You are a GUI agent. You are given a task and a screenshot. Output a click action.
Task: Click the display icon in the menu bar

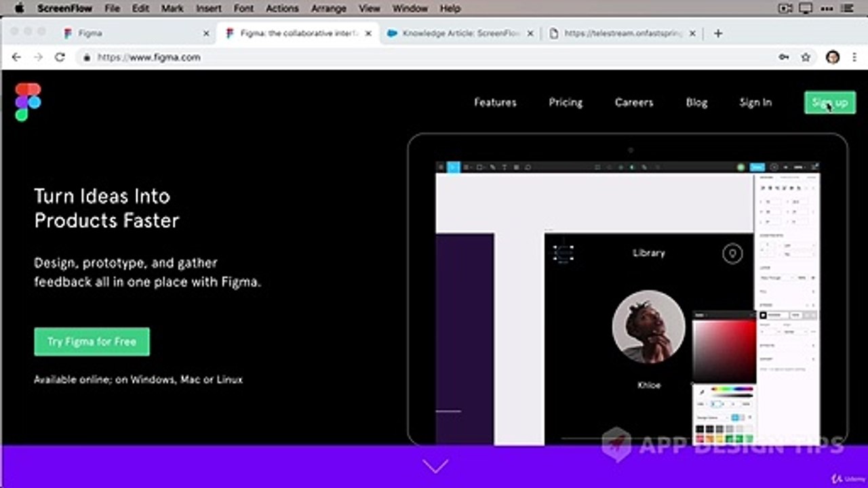(x=806, y=8)
